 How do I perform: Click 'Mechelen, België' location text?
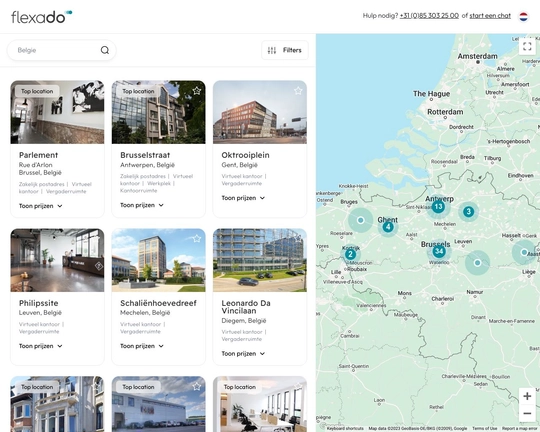coord(145,313)
